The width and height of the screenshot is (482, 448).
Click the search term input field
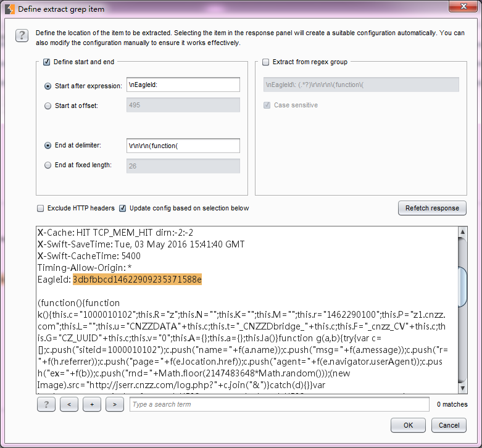pyautogui.click(x=279, y=404)
